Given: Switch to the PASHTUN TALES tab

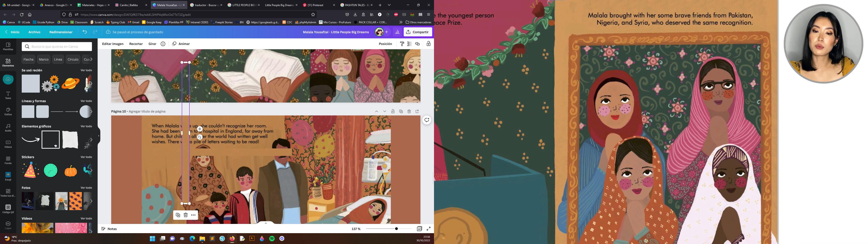Looking at the screenshot, I should pyautogui.click(x=356, y=5).
